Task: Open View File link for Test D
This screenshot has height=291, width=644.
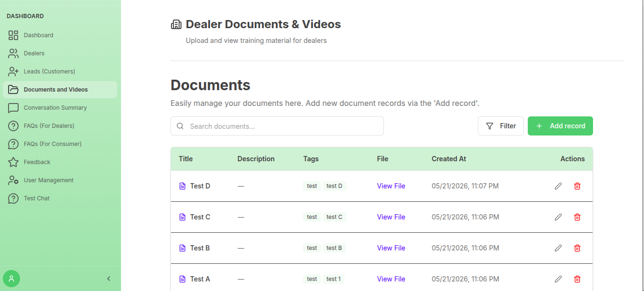Action: tap(391, 186)
